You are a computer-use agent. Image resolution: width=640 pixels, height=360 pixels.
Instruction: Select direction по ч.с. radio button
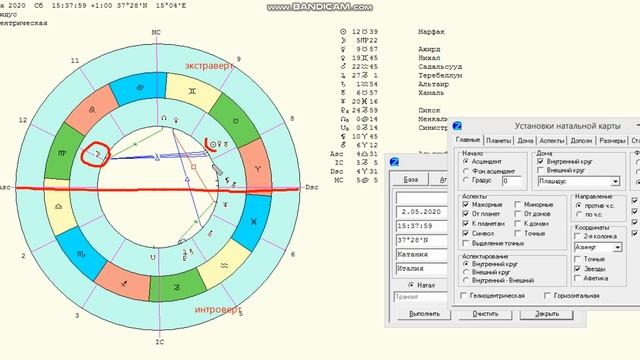click(578, 214)
